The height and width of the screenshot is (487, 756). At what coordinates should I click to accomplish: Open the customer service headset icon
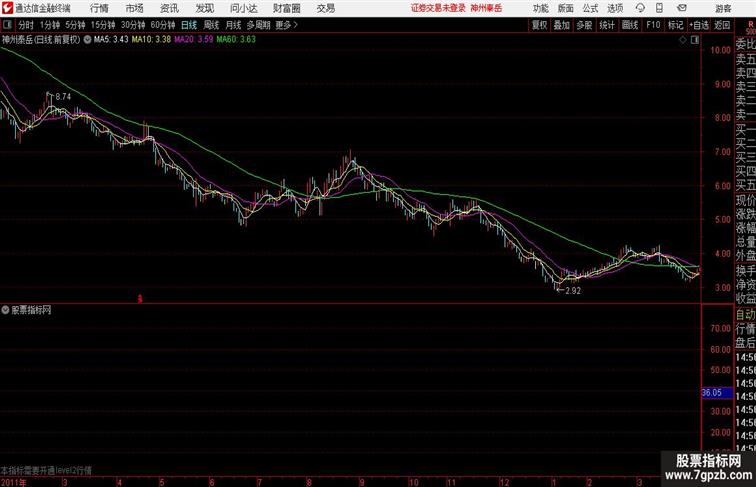(x=640, y=8)
